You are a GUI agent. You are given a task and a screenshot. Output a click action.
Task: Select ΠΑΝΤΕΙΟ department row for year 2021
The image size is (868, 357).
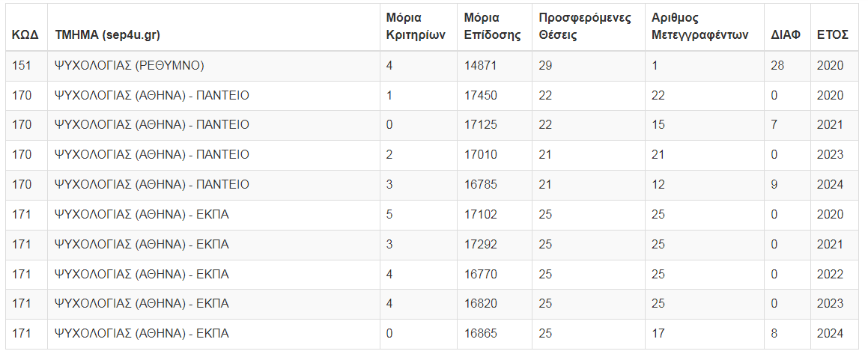point(151,125)
